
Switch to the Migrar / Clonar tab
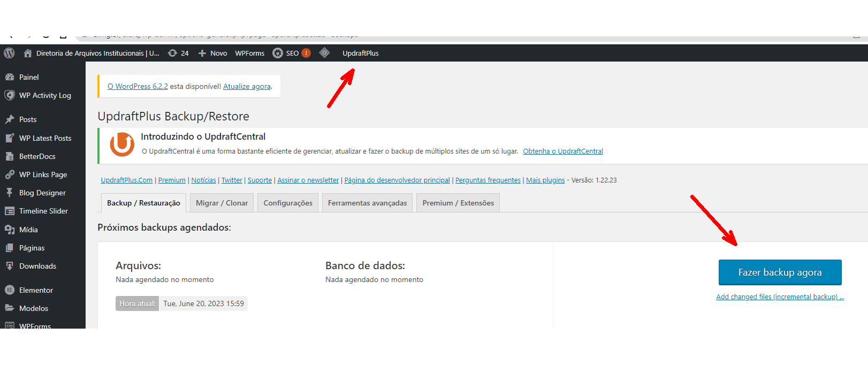(x=222, y=203)
